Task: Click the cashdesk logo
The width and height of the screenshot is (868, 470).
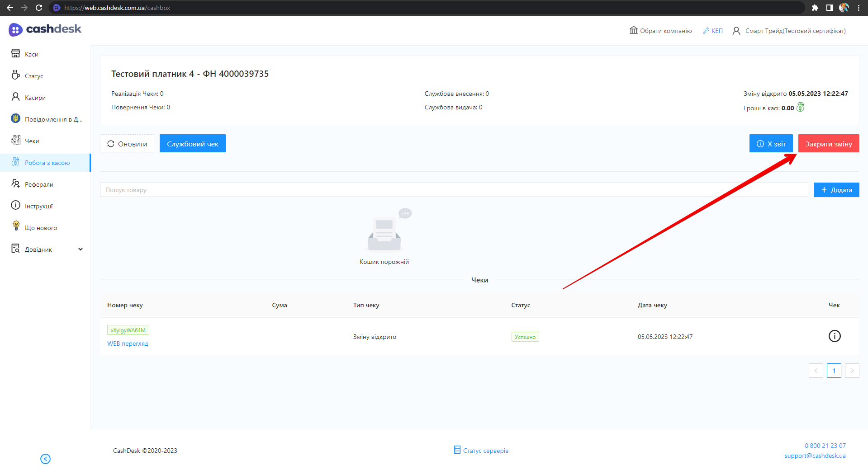Action: tap(45, 29)
